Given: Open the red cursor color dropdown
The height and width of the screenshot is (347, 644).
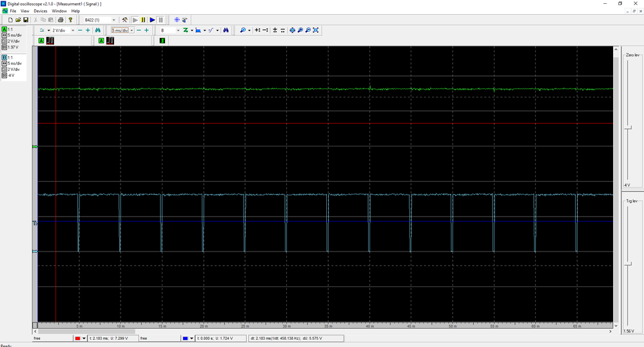Looking at the screenshot, I should (84, 339).
